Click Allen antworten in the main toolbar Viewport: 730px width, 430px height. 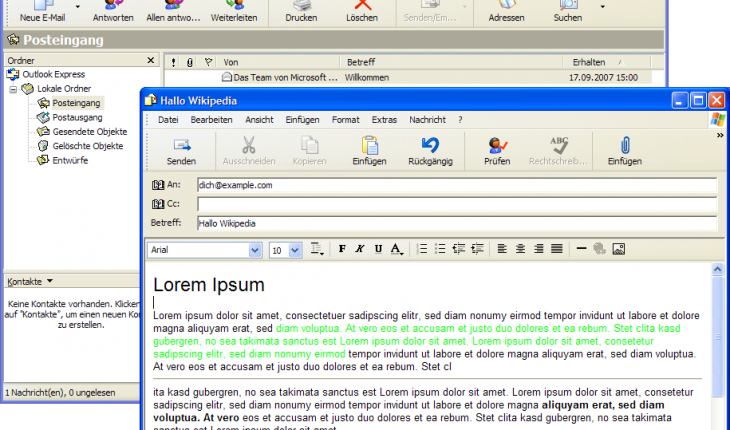[x=173, y=12]
